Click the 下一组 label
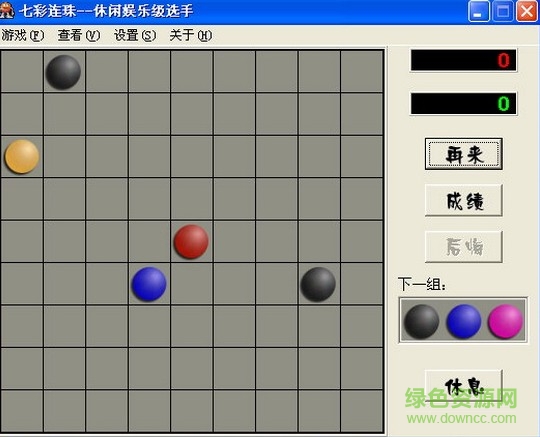The width and height of the screenshot is (540, 437). point(422,284)
